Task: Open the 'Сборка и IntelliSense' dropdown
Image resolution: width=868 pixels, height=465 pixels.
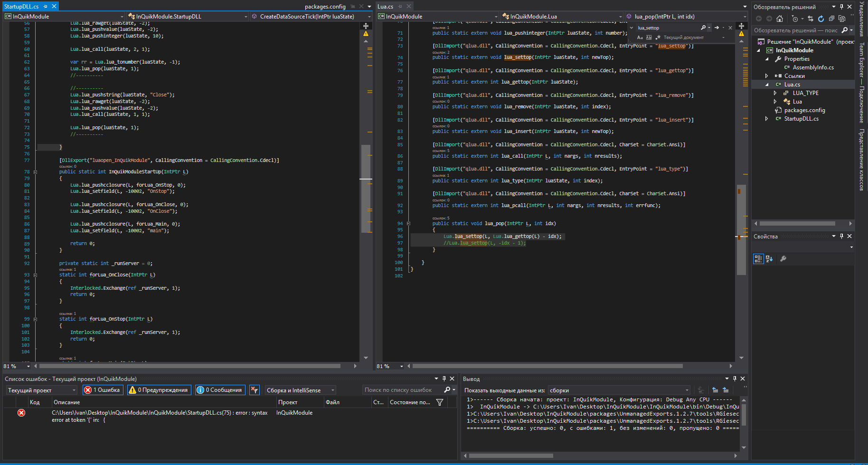Action: pyautogui.click(x=300, y=390)
